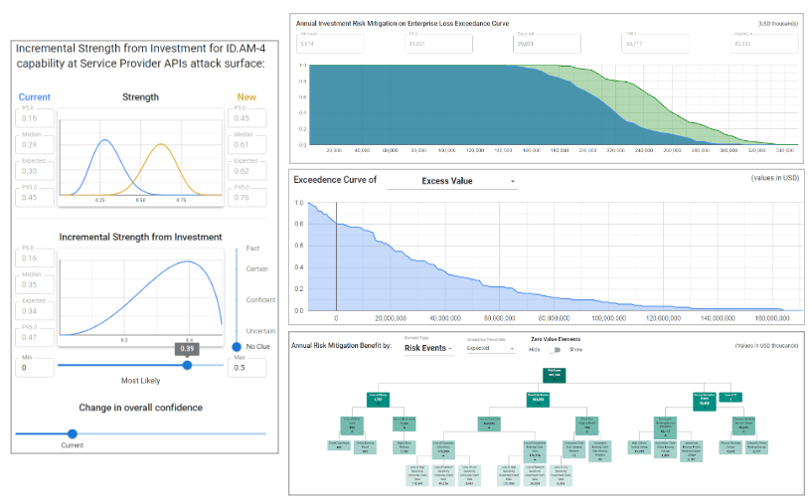Click the New strength P5.0 field showing 0.45
812x504 pixels.
pos(247,118)
